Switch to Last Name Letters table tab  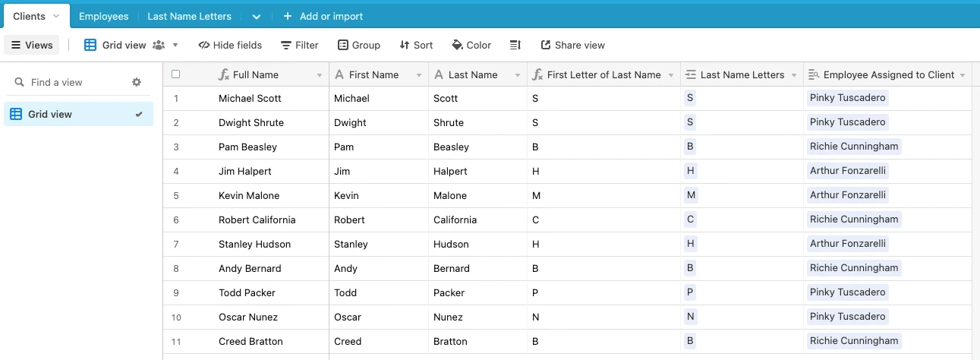point(189,16)
